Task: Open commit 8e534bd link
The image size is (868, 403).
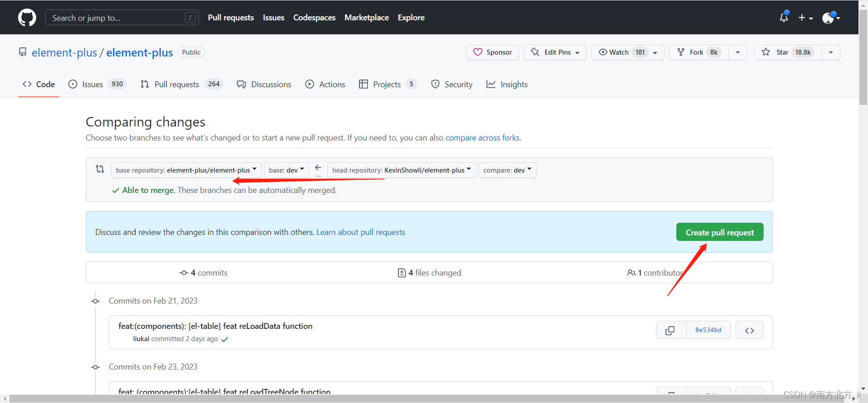Action: point(708,330)
